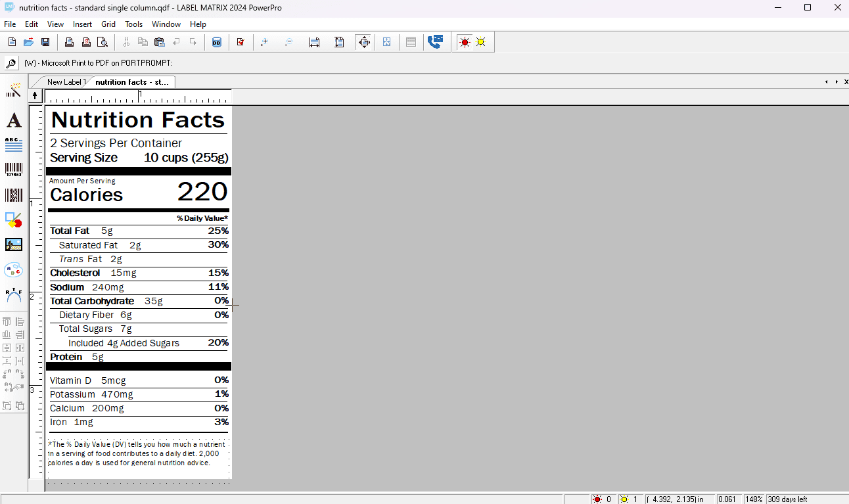
Task: Select the Rich Text (RTF) tool
Action: tap(14, 294)
